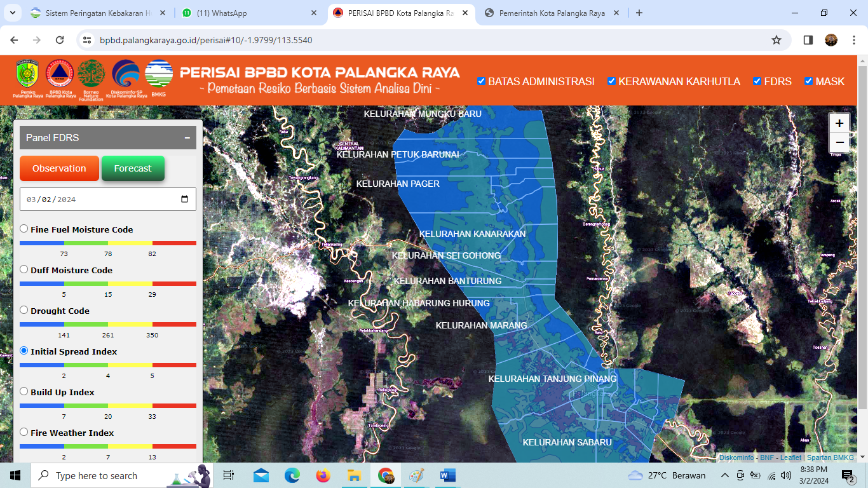
Task: Open Chrome profile avatar
Action: tap(831, 40)
